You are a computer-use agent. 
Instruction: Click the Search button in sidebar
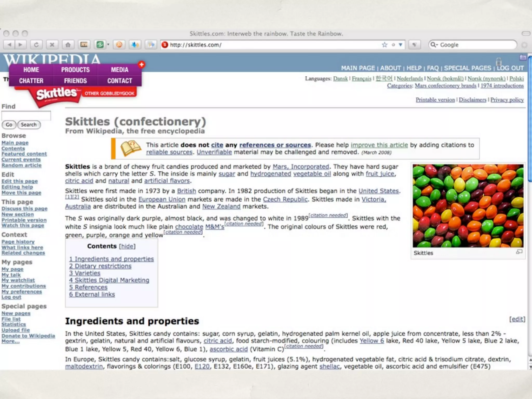(29, 125)
